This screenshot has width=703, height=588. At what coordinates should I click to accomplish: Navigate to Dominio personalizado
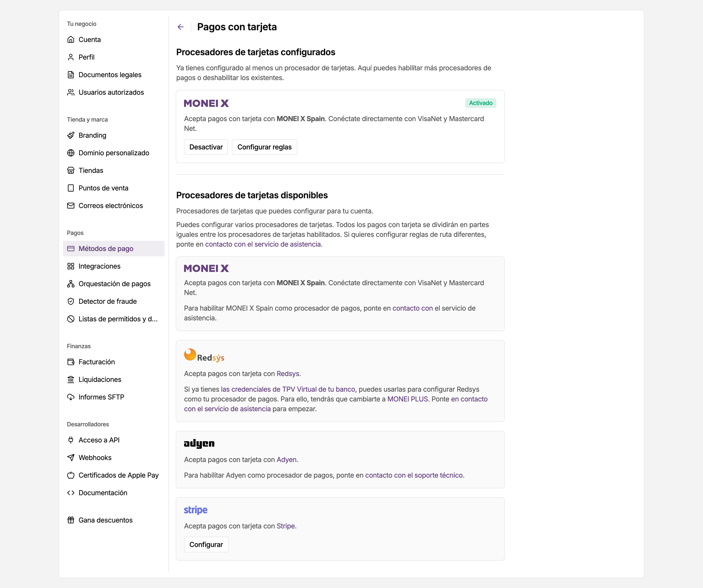coord(114,153)
